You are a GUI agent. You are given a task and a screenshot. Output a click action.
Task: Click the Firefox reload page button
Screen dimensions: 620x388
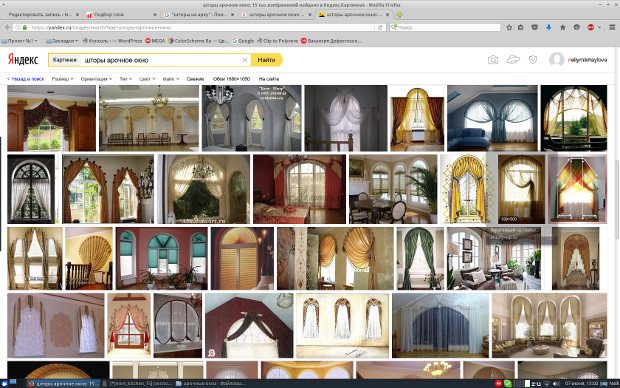click(x=380, y=27)
